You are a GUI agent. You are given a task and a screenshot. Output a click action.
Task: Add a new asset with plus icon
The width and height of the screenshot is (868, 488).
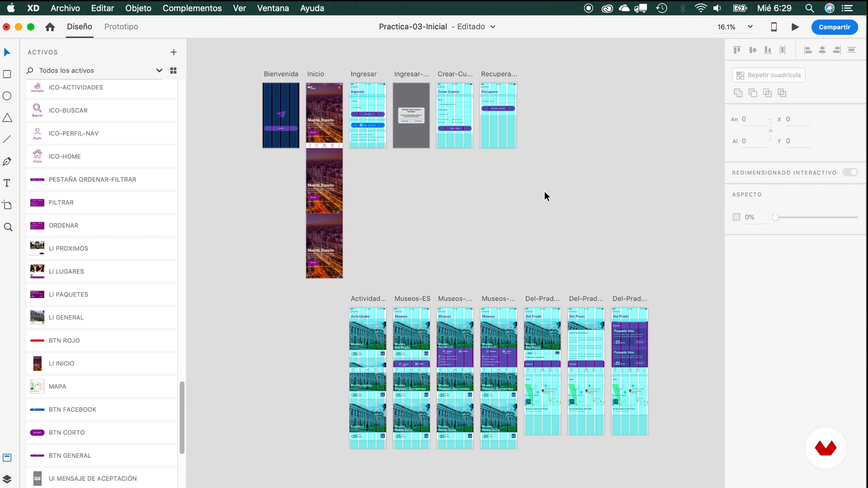coord(174,52)
